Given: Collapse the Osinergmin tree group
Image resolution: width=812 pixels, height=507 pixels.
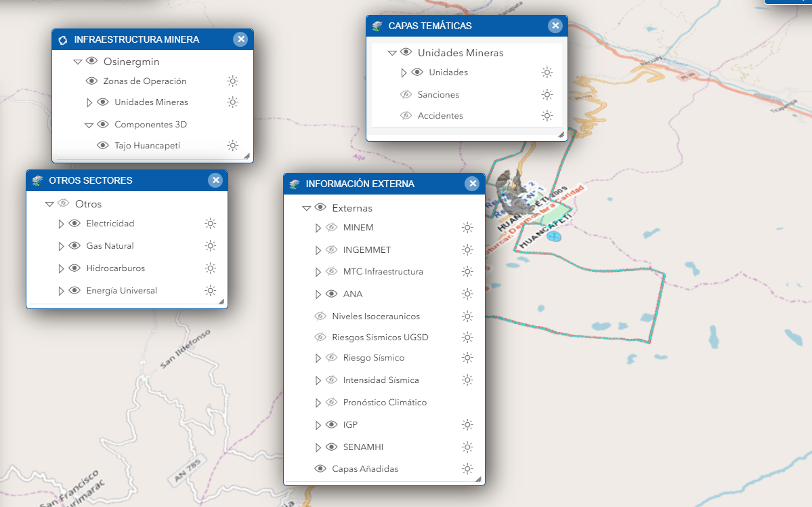Looking at the screenshot, I should (x=78, y=62).
